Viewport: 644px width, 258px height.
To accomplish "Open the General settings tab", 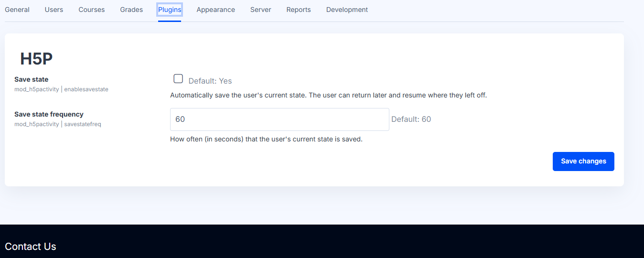I will tap(17, 10).
